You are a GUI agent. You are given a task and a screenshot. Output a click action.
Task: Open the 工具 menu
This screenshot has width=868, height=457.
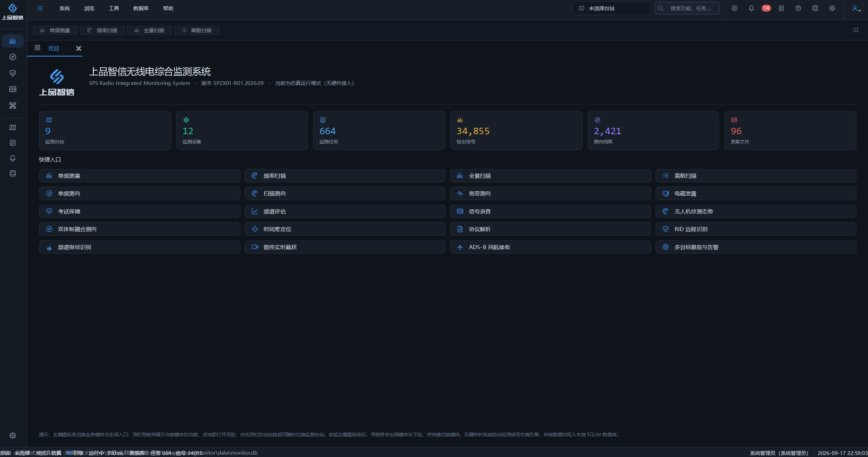tap(114, 8)
